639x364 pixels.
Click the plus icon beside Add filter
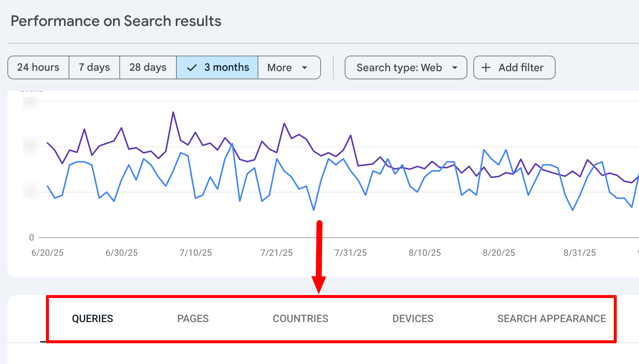pos(486,67)
